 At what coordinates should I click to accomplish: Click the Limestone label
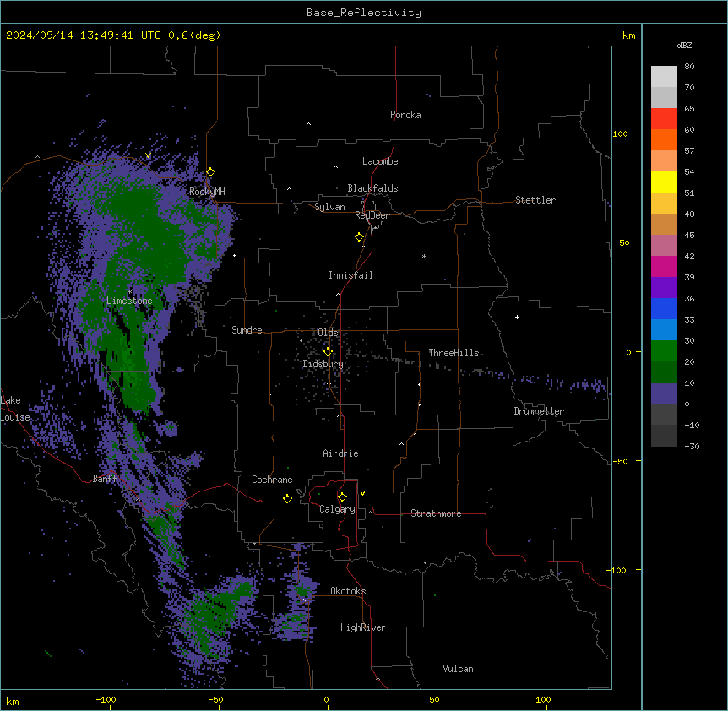[129, 301]
